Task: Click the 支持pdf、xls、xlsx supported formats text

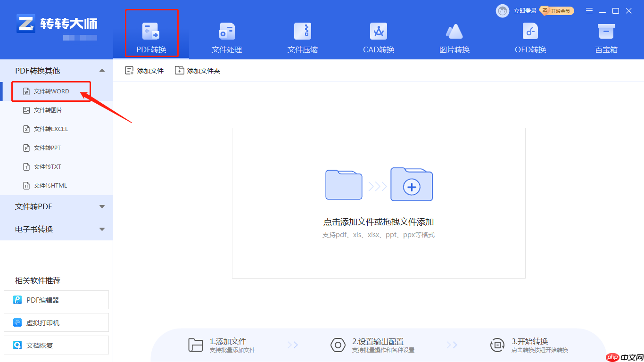Action: tap(379, 235)
